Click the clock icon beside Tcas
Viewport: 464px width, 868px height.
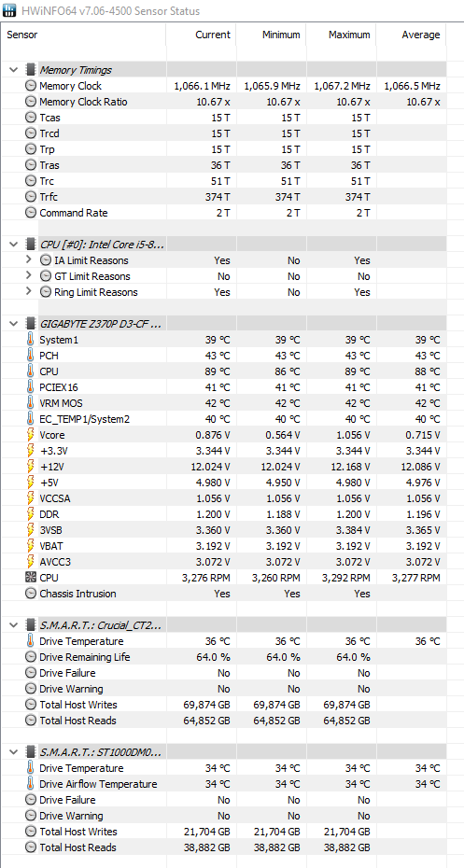coord(31,118)
